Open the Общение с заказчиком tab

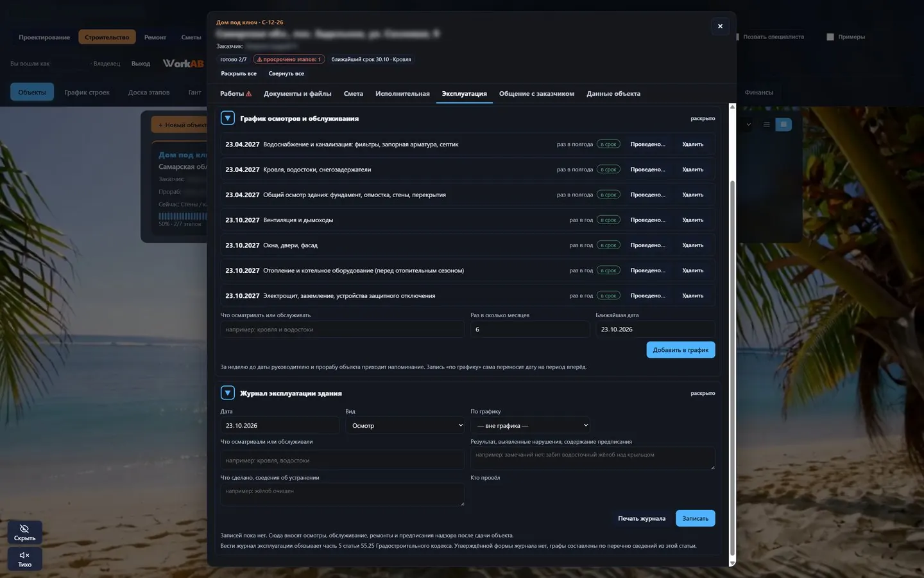[536, 94]
